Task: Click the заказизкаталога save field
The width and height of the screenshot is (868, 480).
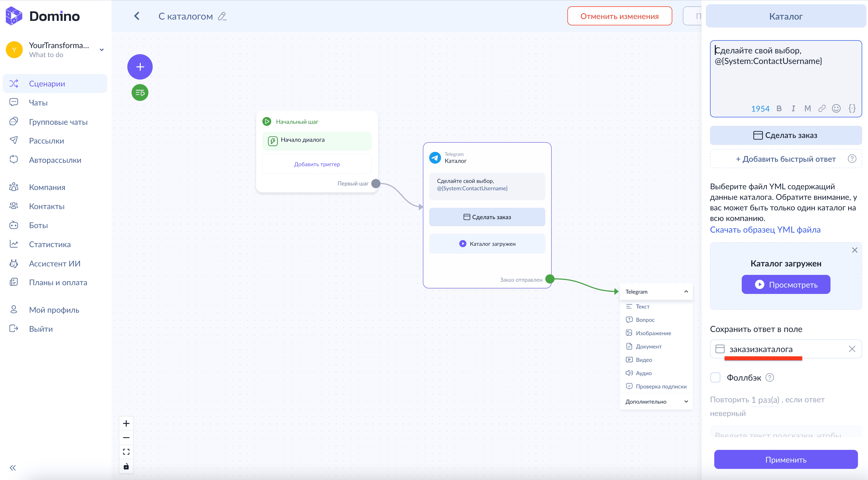Action: [785, 349]
